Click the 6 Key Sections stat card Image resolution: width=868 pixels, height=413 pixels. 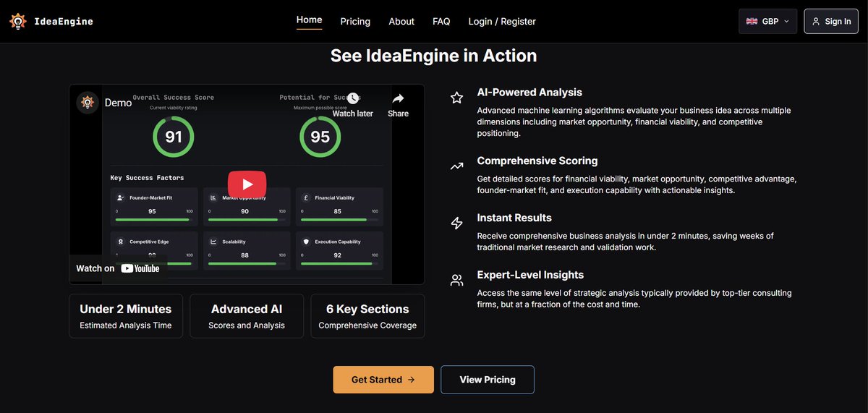pyautogui.click(x=367, y=316)
